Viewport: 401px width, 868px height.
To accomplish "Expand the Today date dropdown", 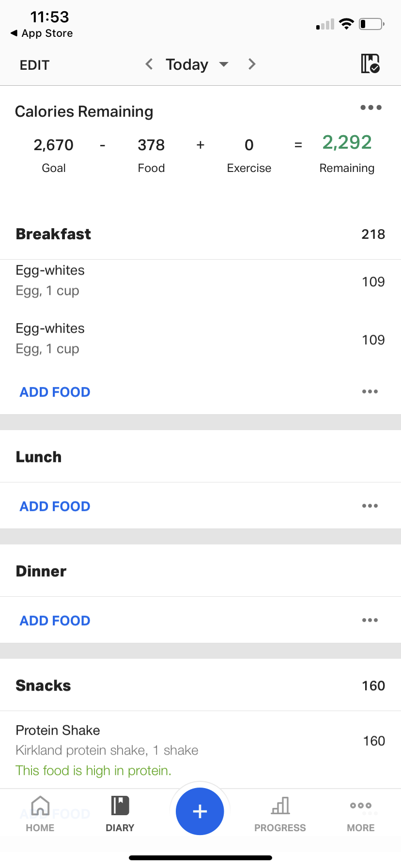I will pos(196,64).
